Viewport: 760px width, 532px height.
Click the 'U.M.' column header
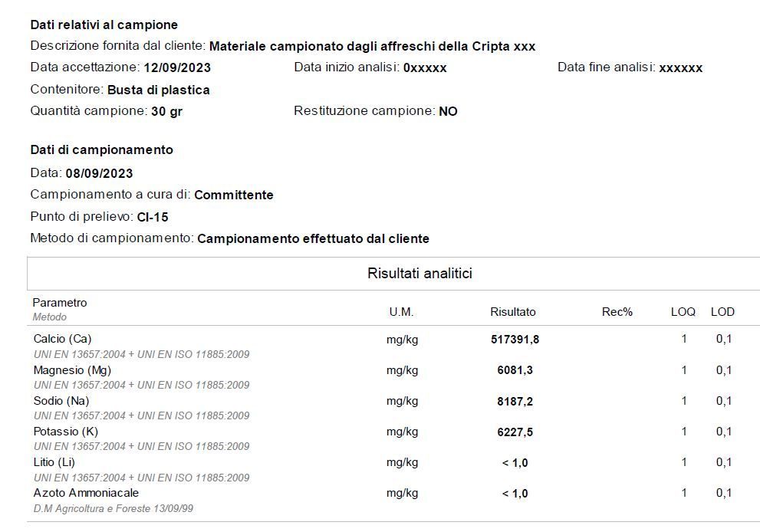pyautogui.click(x=401, y=312)
